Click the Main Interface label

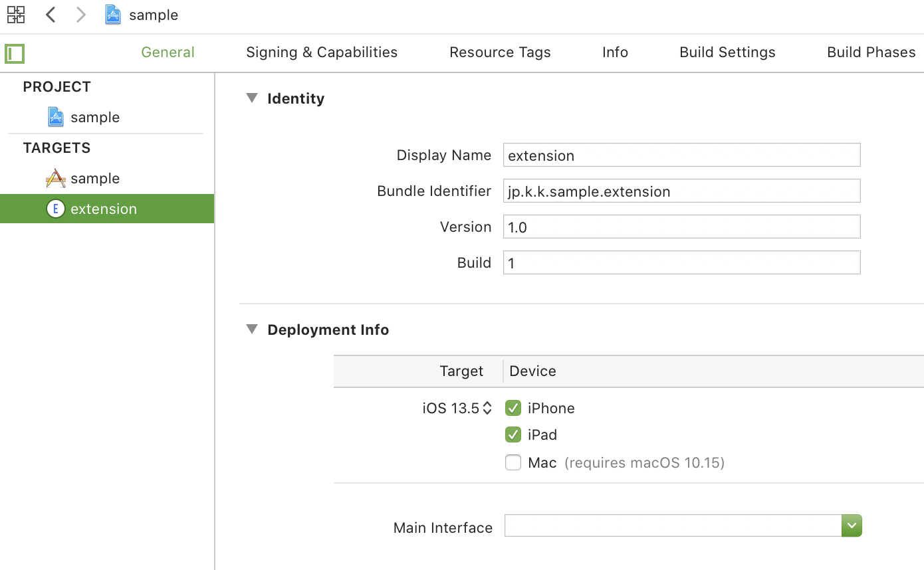click(x=443, y=527)
